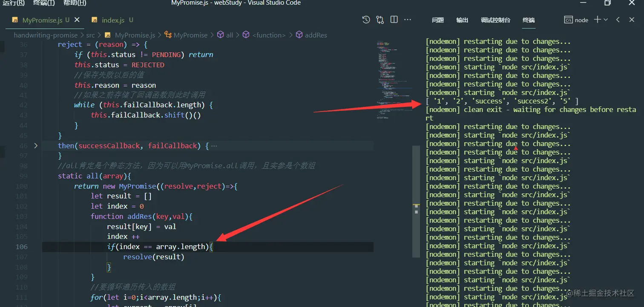Click line number 99 in the gutter

23,176
